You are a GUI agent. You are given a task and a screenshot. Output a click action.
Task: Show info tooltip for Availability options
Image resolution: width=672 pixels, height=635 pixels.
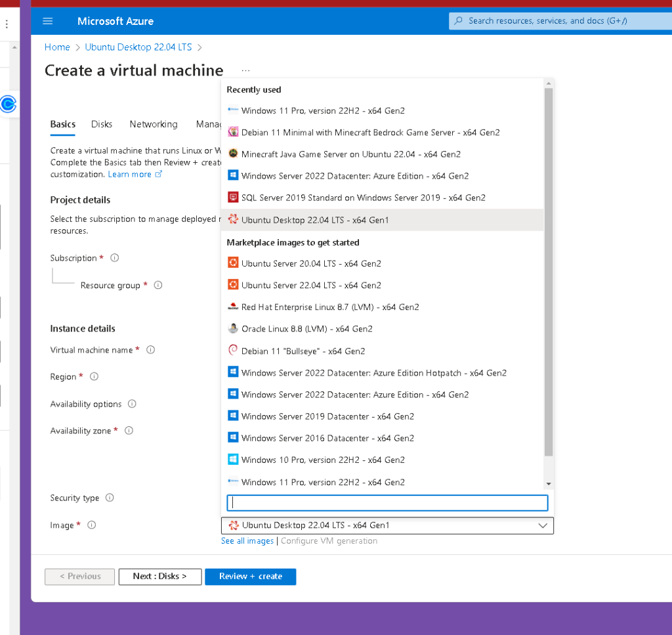tap(132, 404)
